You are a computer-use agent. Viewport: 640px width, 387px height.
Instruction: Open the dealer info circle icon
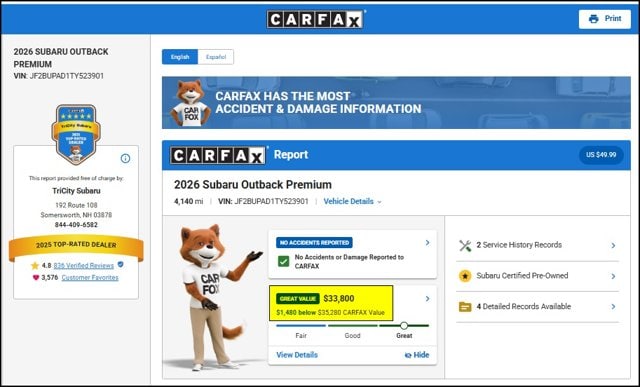pos(125,158)
